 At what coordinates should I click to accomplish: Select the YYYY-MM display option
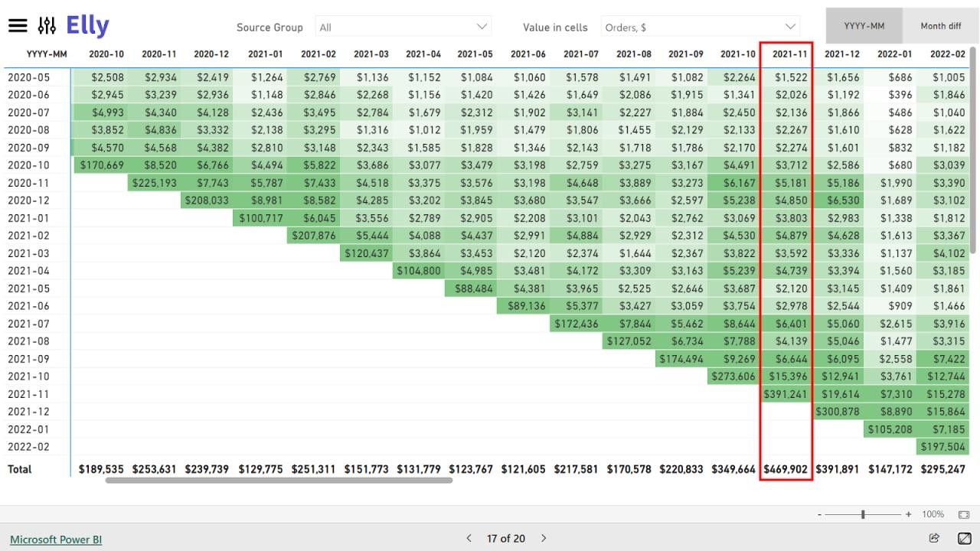[x=864, y=25]
